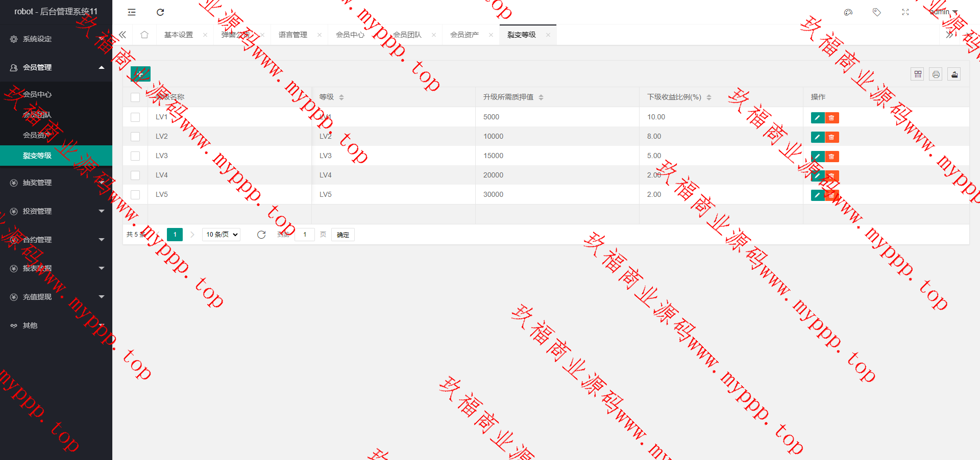Switch to the 会员资产 tab
The height and width of the screenshot is (460, 980).
click(x=464, y=35)
